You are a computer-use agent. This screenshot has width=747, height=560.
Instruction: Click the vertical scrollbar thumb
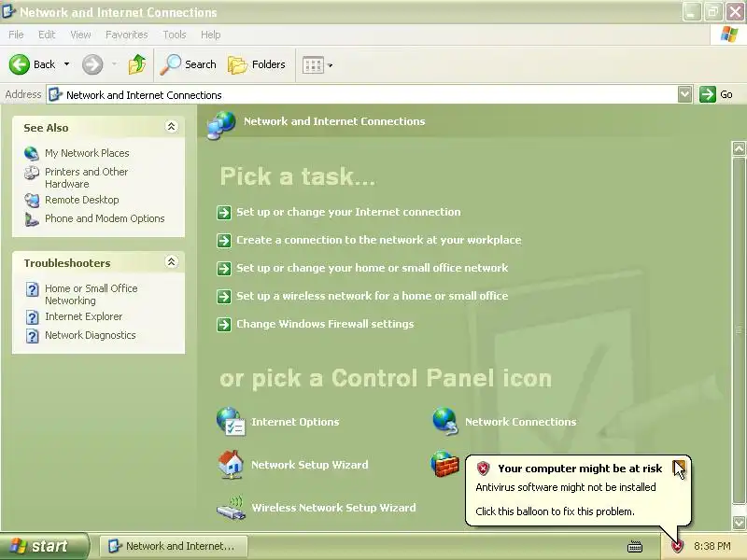coord(739,330)
